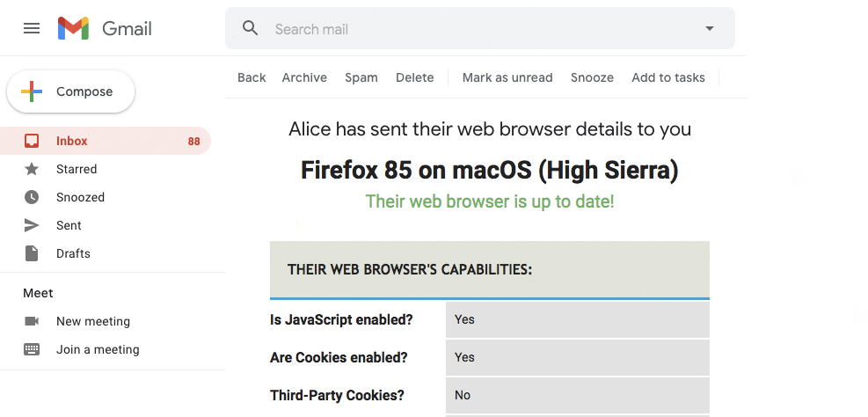The image size is (868, 417).
Task: Click the "Is JavaScript enabled?" label
Action: click(x=341, y=320)
